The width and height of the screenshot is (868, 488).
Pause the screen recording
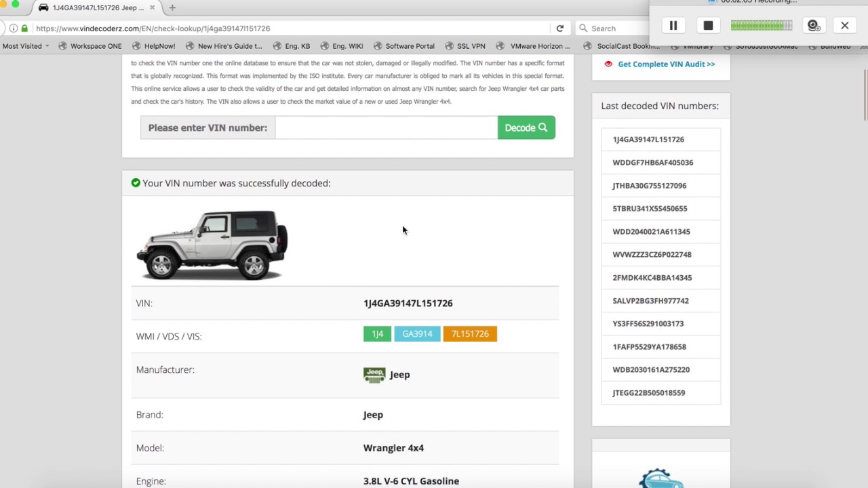pos(673,26)
